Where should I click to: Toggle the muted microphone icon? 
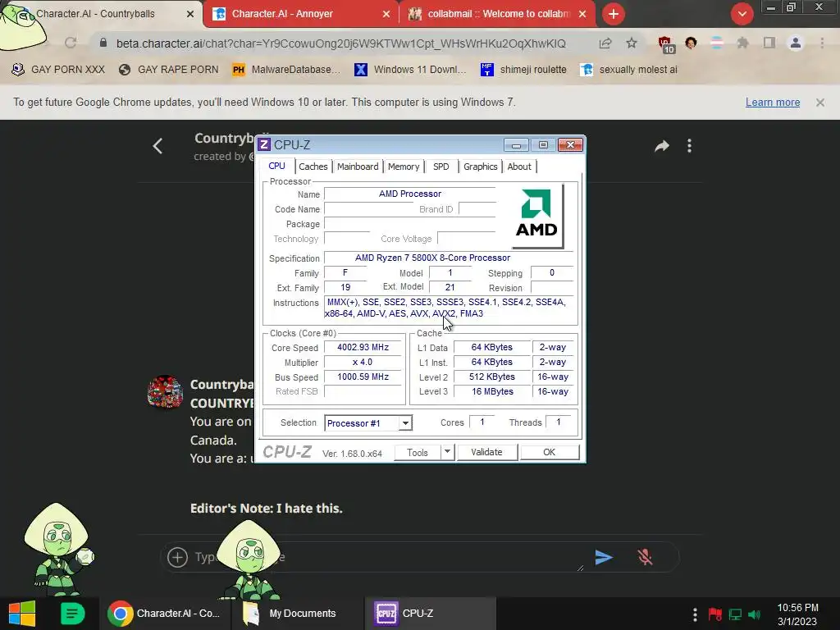click(645, 557)
